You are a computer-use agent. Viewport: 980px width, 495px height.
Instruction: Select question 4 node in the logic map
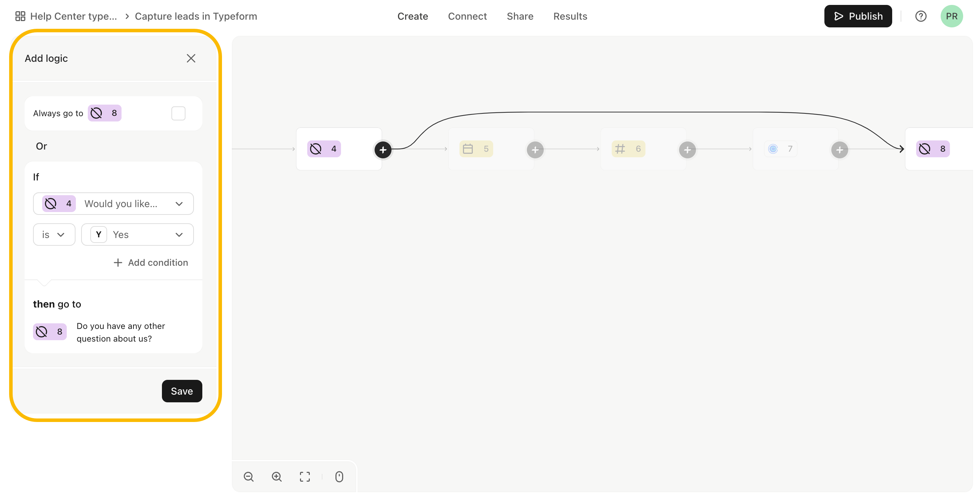339,149
